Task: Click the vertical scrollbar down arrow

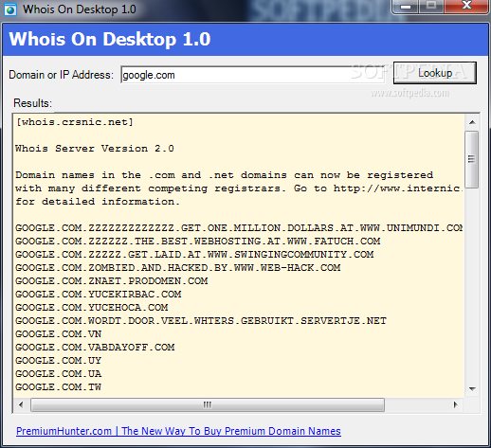Action: (472, 388)
